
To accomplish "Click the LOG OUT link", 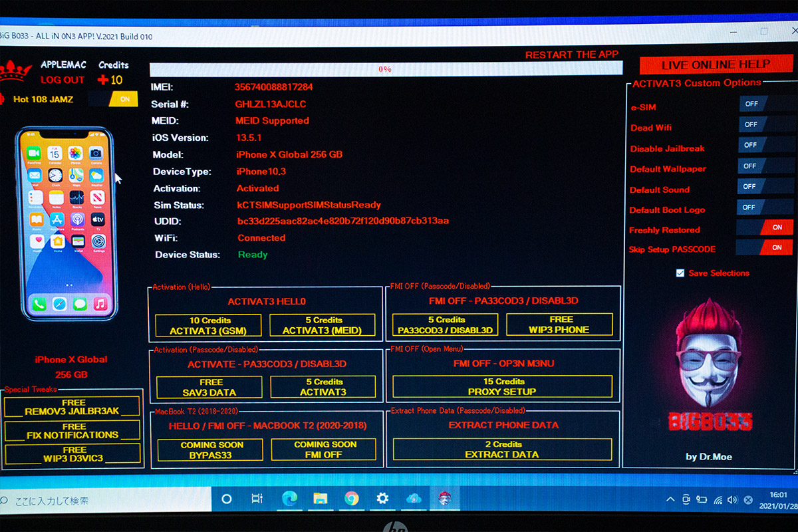I will (x=63, y=80).
